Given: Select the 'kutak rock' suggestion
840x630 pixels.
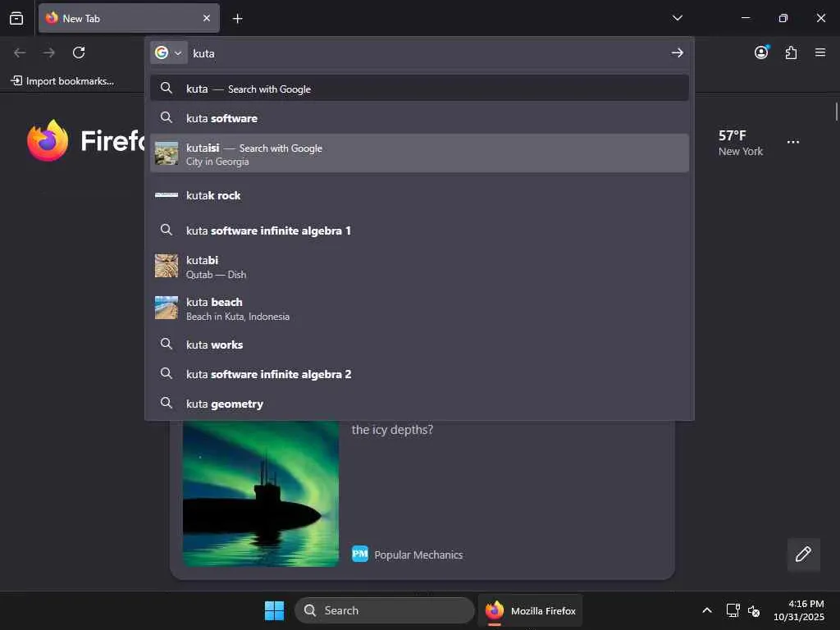Looking at the screenshot, I should pos(419,195).
